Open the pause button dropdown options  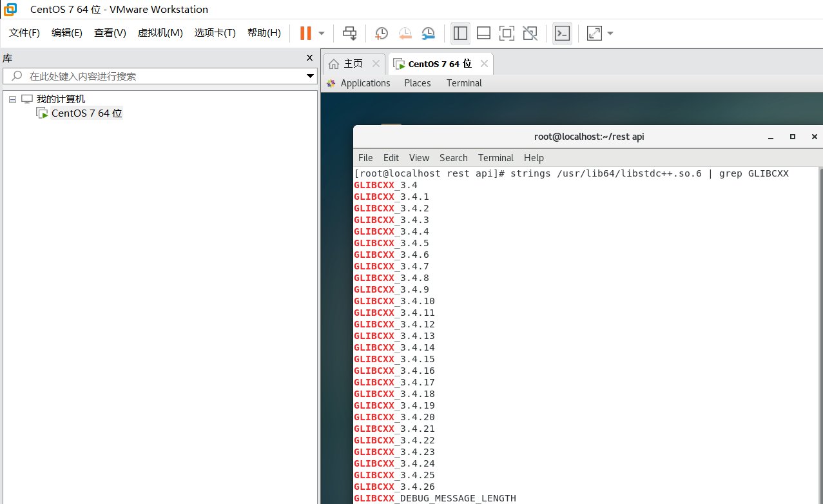click(320, 33)
